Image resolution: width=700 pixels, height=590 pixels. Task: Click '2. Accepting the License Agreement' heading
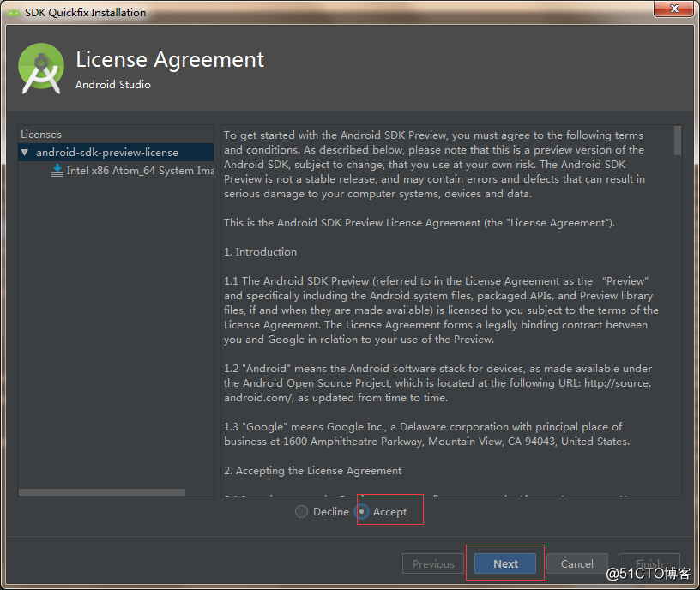click(x=312, y=471)
